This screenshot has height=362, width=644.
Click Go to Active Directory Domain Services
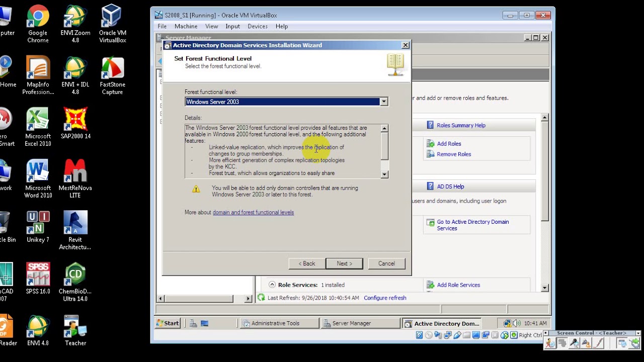tap(472, 225)
